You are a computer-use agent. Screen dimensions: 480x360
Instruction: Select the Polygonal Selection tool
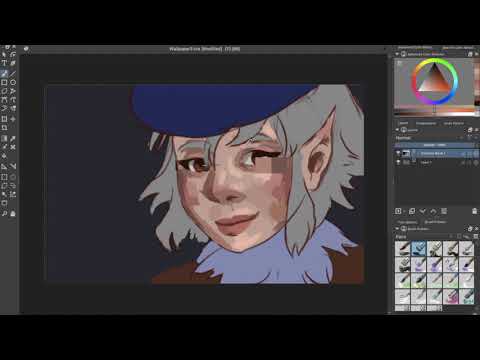[x=4, y=186]
